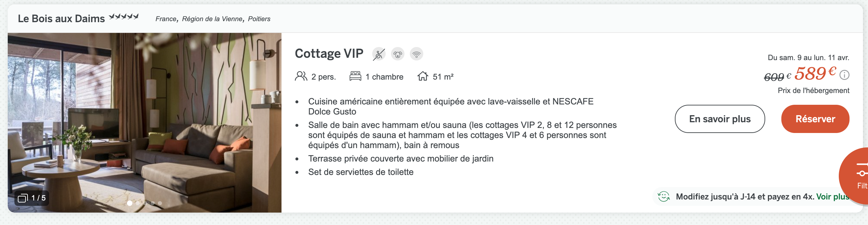Screen dimensions: 868x225
Task: Select the second carousel dot
Action: point(137,203)
